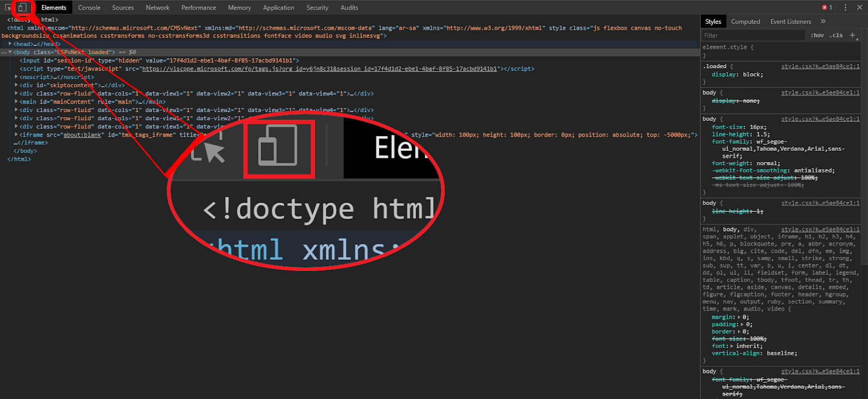Show more Styles sidebar tabs chevron

coord(823,22)
